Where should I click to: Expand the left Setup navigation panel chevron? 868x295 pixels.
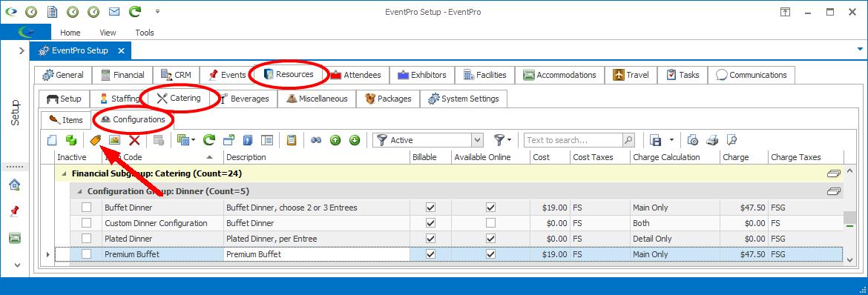[x=21, y=51]
